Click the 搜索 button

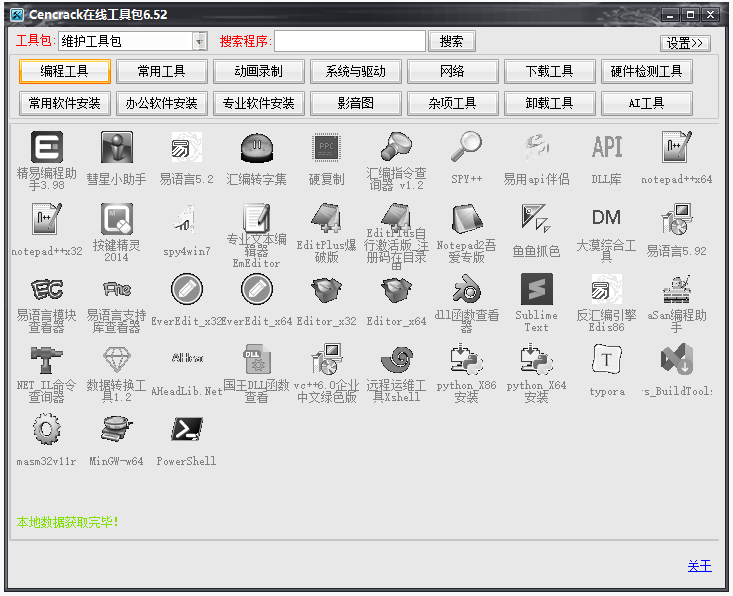(451, 41)
